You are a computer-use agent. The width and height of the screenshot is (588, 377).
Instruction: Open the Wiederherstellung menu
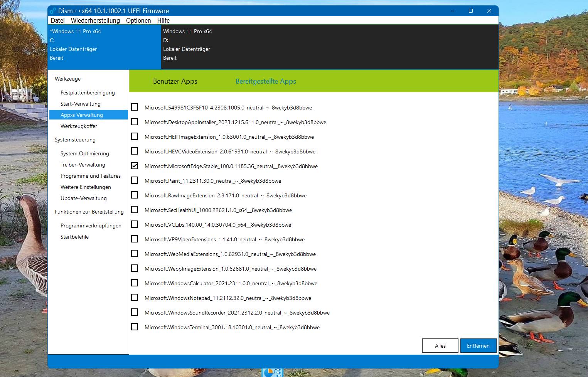[95, 20]
